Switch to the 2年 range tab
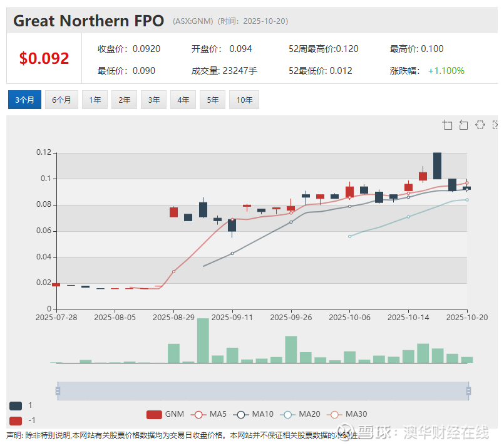504x448 pixels. point(125,100)
